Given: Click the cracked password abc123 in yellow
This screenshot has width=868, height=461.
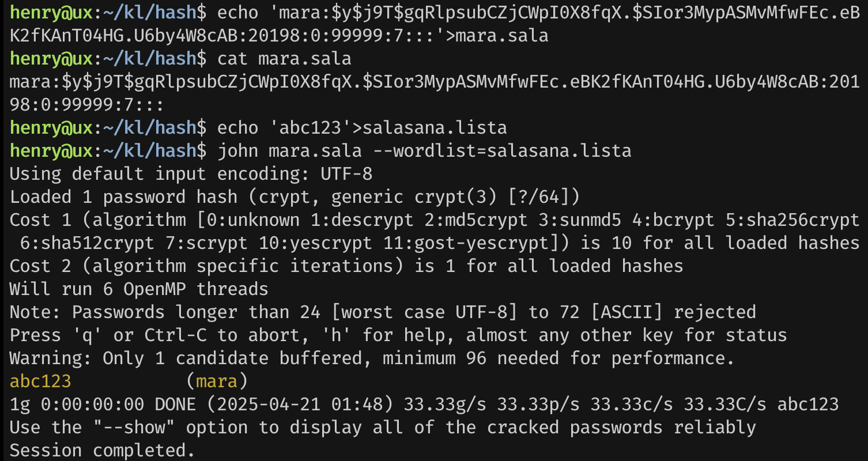Looking at the screenshot, I should [x=40, y=381].
